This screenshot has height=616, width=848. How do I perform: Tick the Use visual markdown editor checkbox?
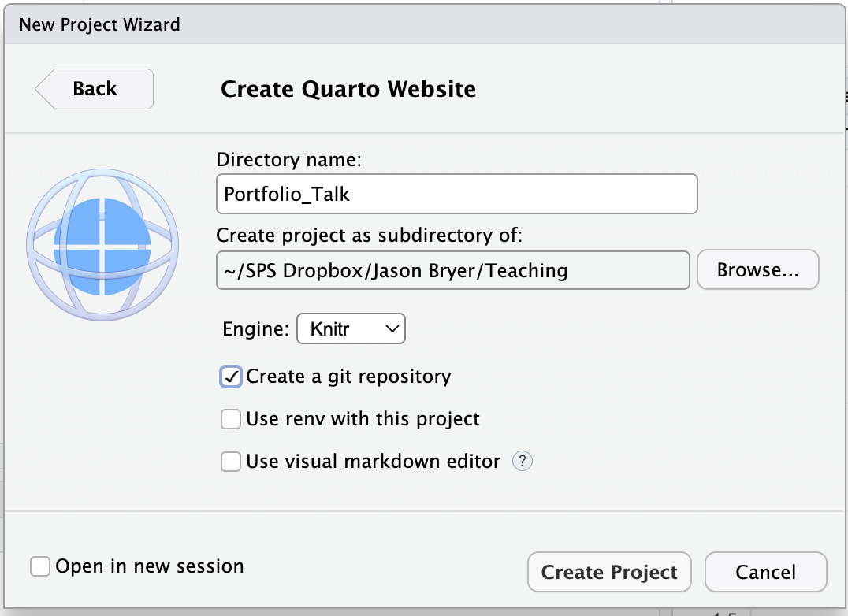tap(231, 462)
